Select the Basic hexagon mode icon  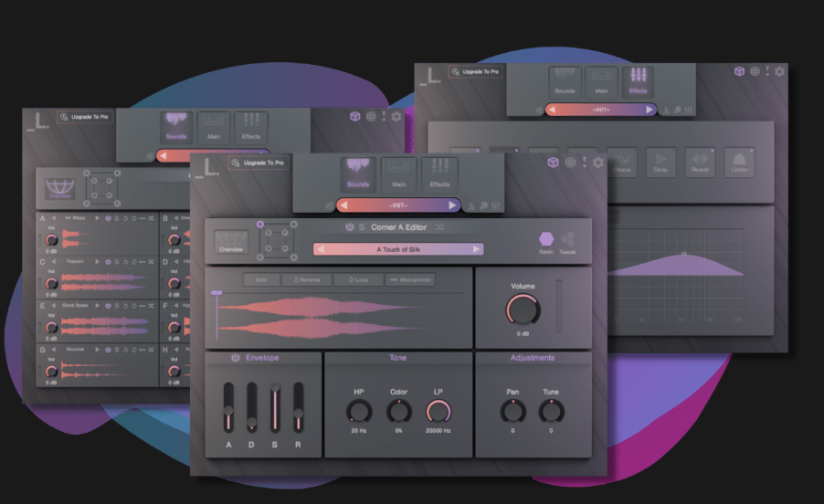pyautogui.click(x=546, y=237)
